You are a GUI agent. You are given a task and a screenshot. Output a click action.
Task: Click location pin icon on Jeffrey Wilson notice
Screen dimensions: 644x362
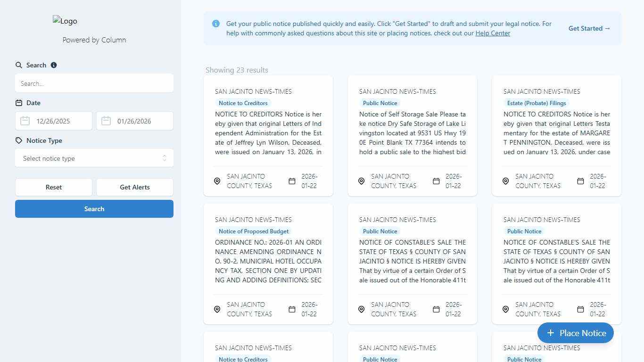217,181
